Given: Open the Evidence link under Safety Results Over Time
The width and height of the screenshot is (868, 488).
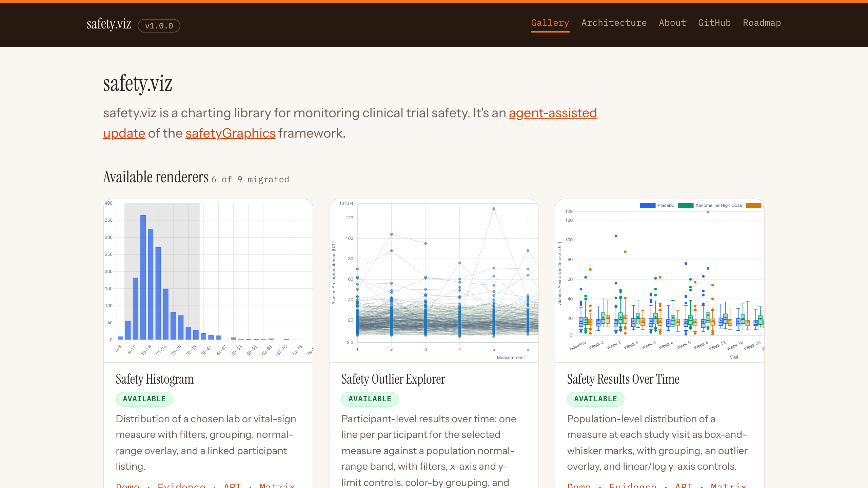Looking at the screenshot, I should point(633,485).
